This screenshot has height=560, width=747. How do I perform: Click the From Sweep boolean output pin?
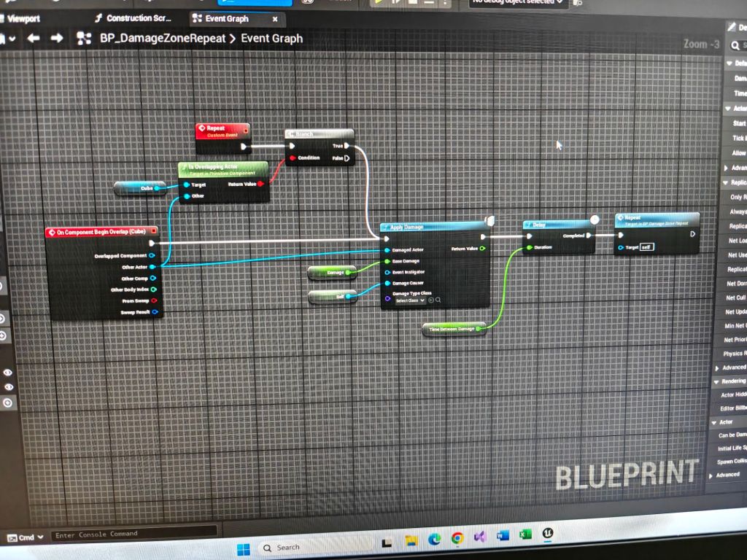[x=154, y=301]
